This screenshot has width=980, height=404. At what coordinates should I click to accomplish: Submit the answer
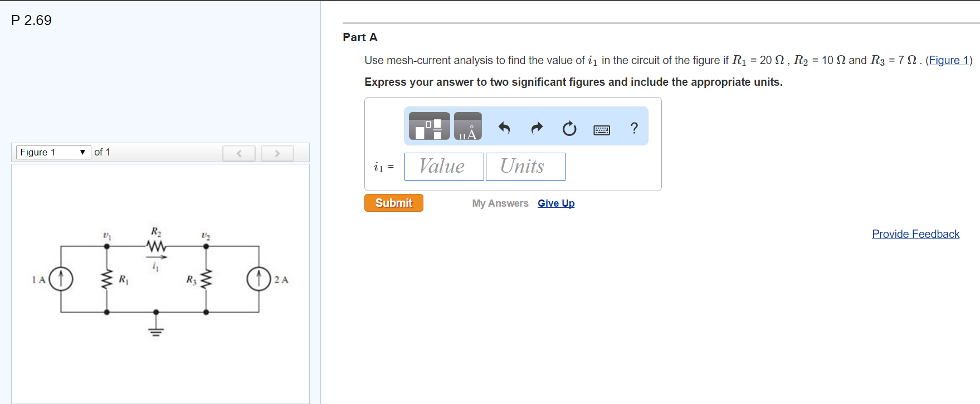tap(393, 202)
